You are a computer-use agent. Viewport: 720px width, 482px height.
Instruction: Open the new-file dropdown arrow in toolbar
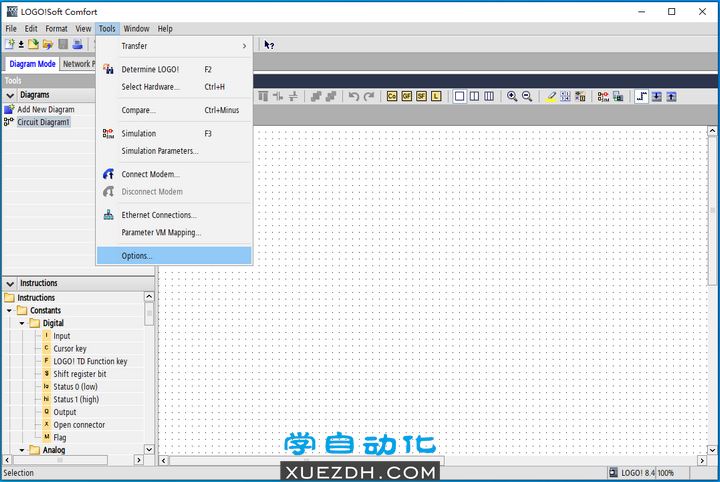coord(21,45)
